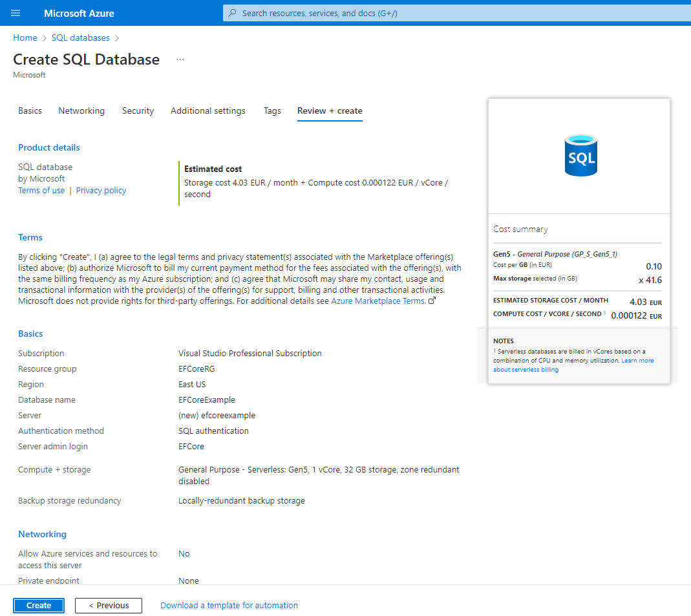The height and width of the screenshot is (616, 691).
Task: Open the Privacy policy link
Action: click(x=101, y=191)
